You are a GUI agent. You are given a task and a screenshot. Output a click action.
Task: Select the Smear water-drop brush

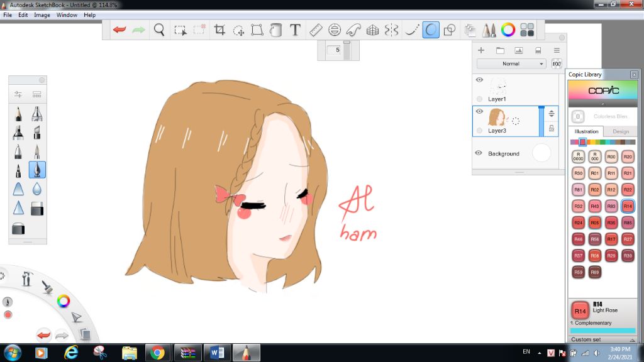37,189
